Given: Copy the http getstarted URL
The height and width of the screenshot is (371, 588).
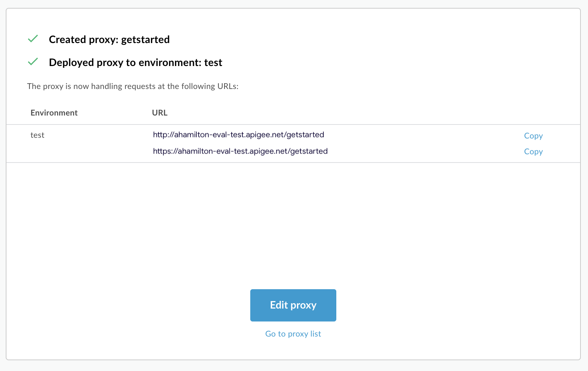Looking at the screenshot, I should coord(533,136).
